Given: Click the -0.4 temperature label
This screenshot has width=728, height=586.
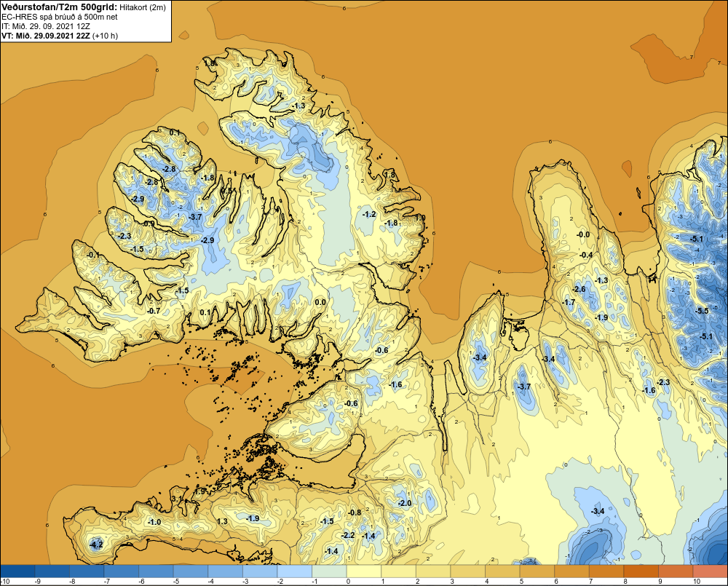Looking at the screenshot, I should click(586, 255).
